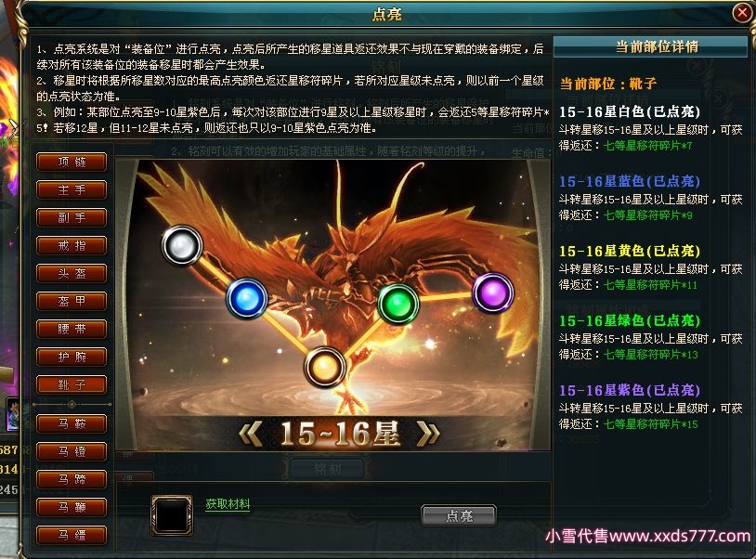Click the 获取材料 link
756x559 pixels.
point(228,504)
